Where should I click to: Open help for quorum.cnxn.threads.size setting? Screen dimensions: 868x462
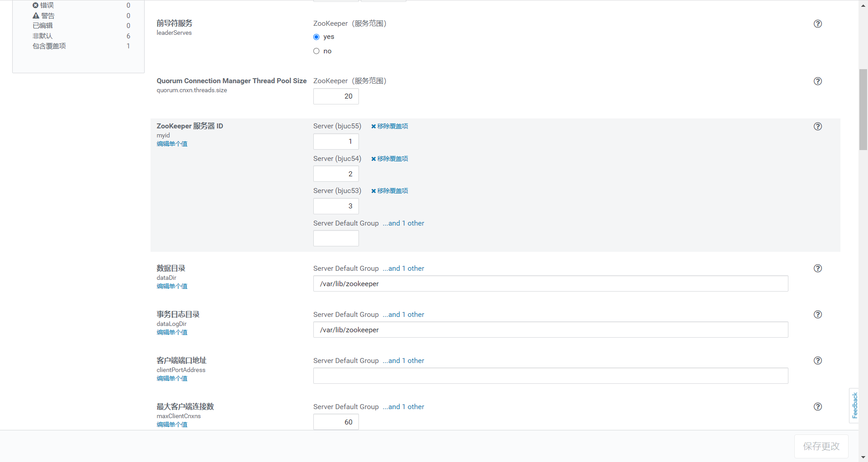click(817, 81)
